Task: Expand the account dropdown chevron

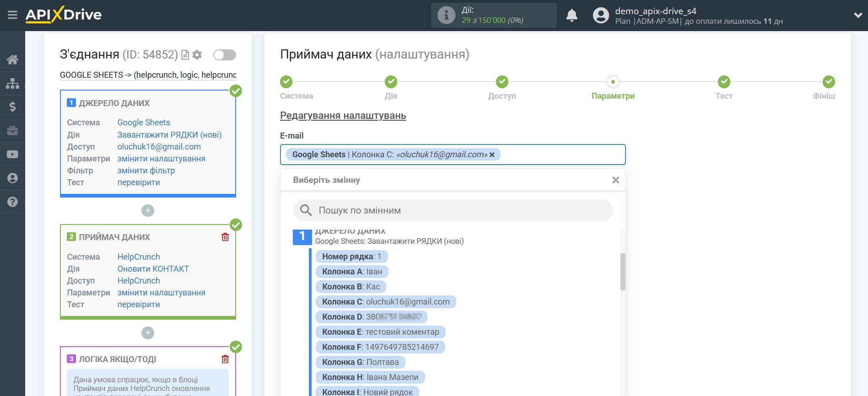Action: point(858,15)
